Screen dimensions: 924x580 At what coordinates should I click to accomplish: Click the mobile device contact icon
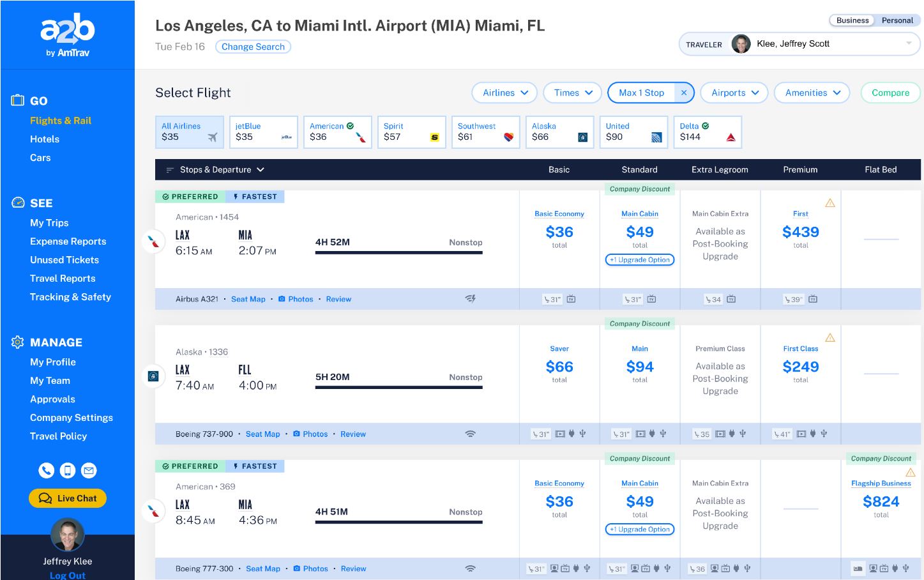(x=68, y=471)
